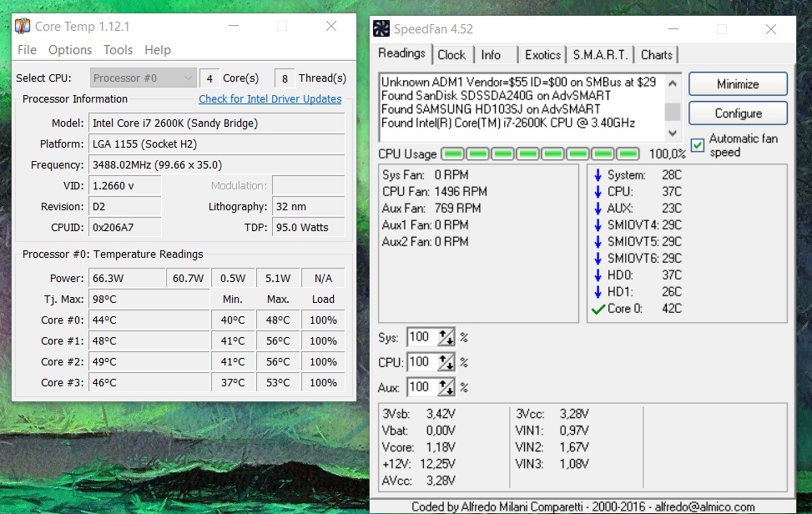The image size is (812, 514).
Task: Click the Vcore 1,18V voltage reading
Action: (418, 447)
